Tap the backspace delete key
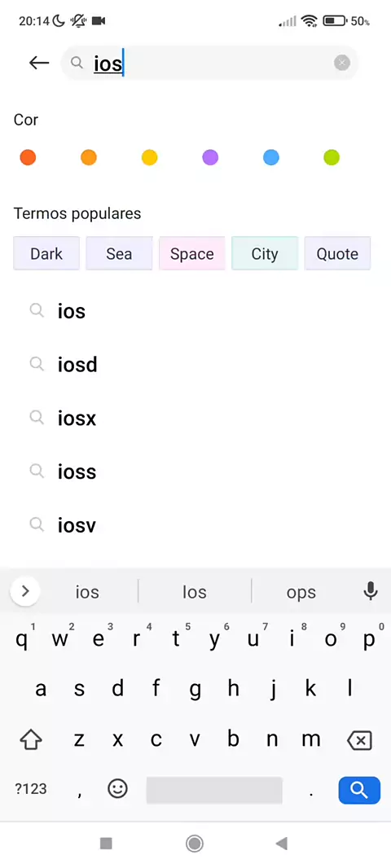Viewport: 391px width, 868px height. click(x=359, y=739)
